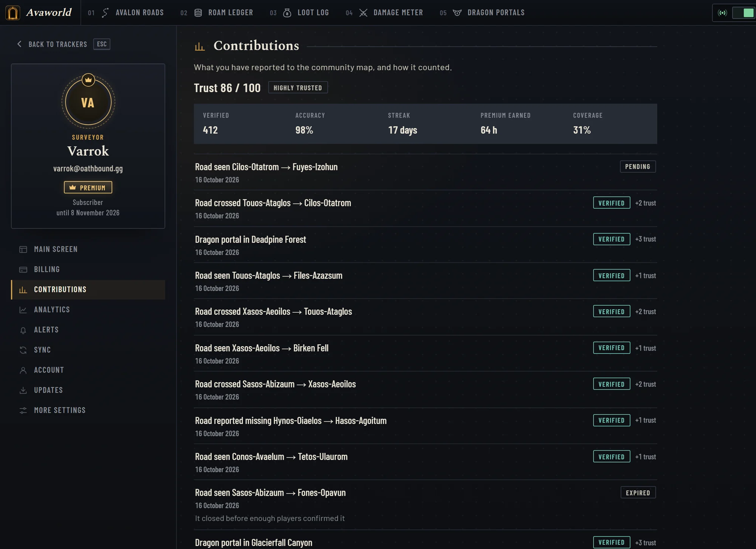Select Billing in the sidebar
This screenshot has width=756, height=549.
(88, 270)
